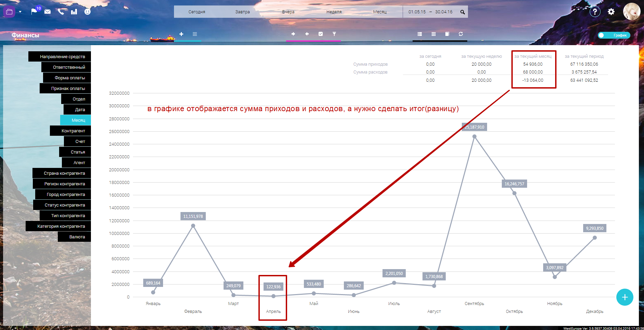Open the mail envelope icon
The image size is (644, 330).
(x=48, y=12)
